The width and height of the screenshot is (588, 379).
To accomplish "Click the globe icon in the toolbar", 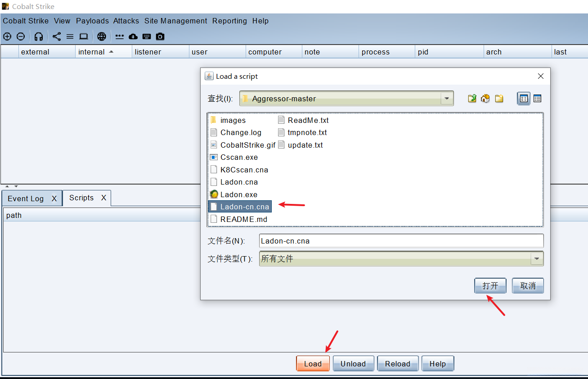I will point(102,36).
